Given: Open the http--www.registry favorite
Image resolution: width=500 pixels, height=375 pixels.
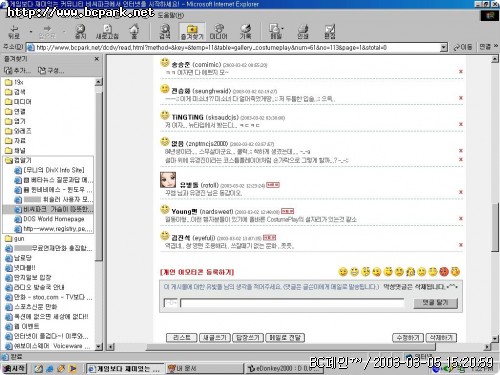Looking at the screenshot, I should tap(53, 229).
